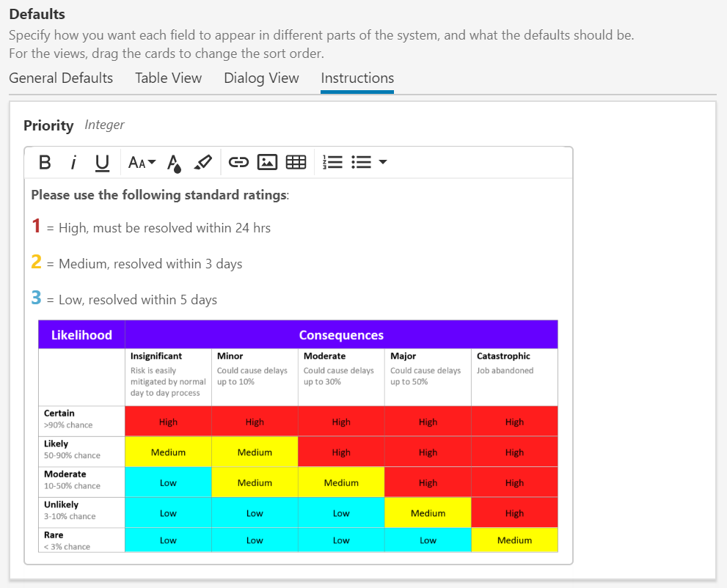This screenshot has height=588, width=727.
Task: Choose a text color with droplet icon
Action: pos(174,162)
